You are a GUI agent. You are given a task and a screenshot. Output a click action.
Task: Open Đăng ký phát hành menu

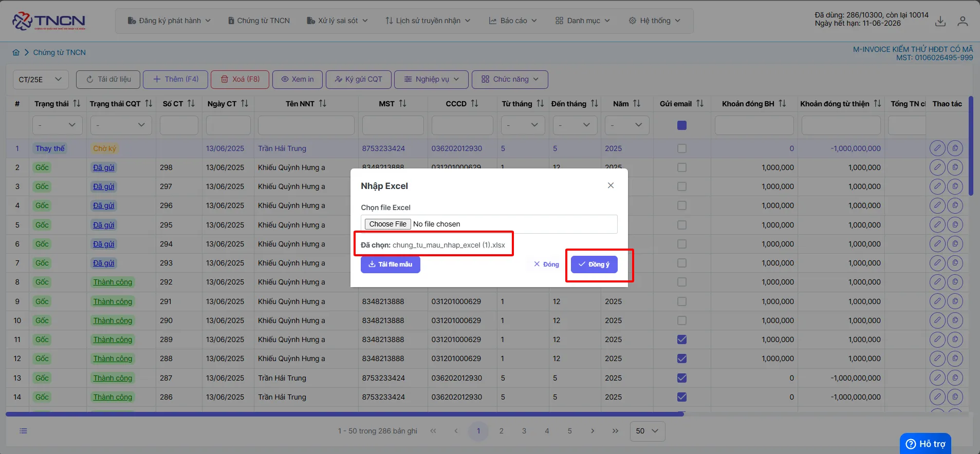click(x=169, y=21)
